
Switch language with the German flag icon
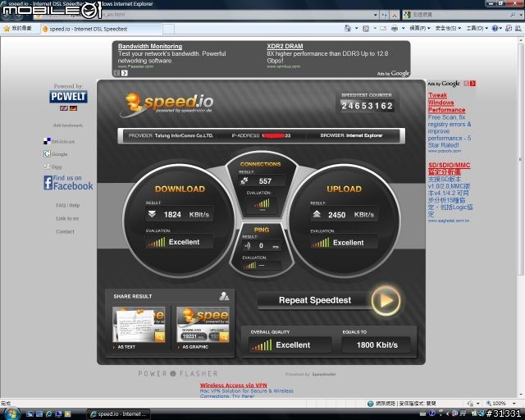[x=73, y=108]
